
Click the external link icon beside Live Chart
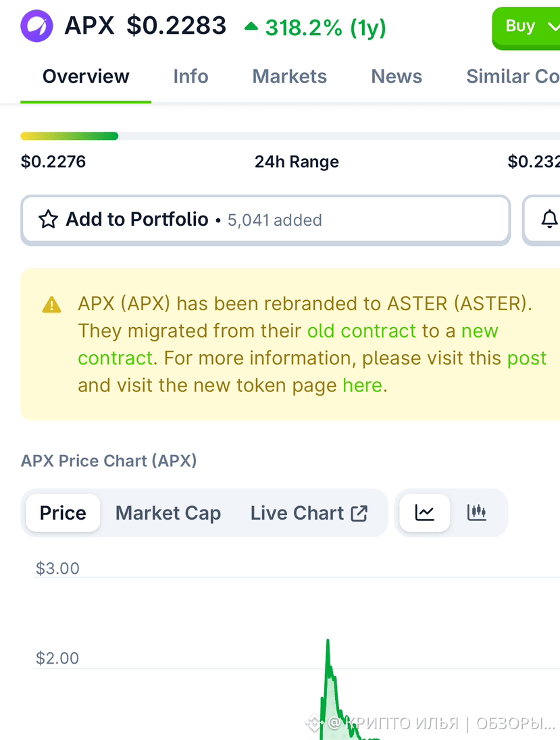tap(359, 513)
